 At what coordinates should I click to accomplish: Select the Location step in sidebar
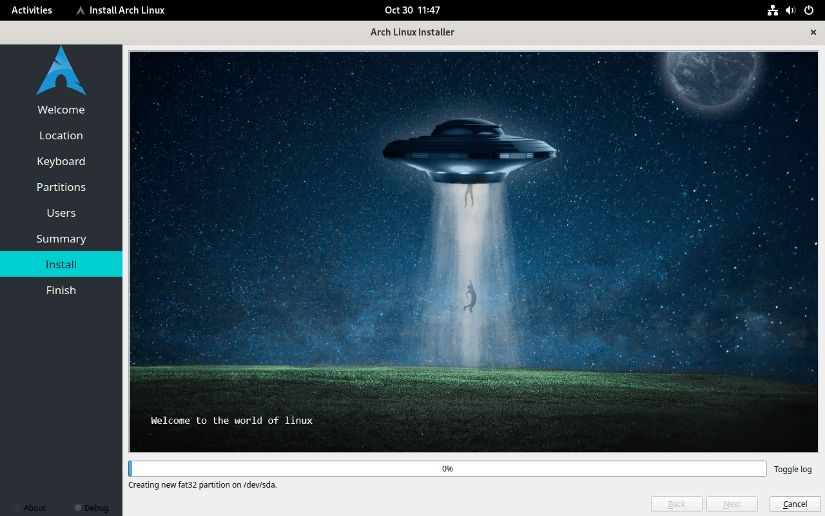[x=61, y=136]
